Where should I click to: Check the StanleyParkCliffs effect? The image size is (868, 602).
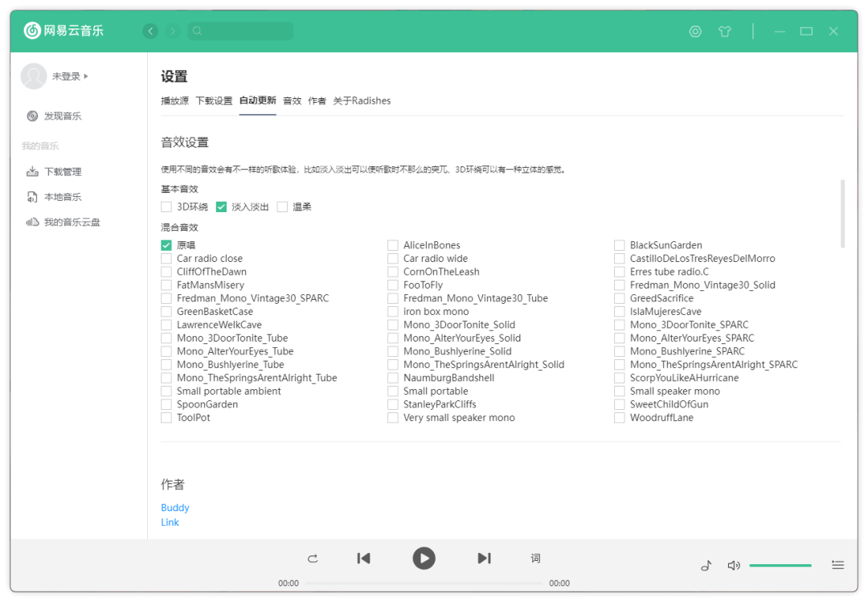pos(393,405)
